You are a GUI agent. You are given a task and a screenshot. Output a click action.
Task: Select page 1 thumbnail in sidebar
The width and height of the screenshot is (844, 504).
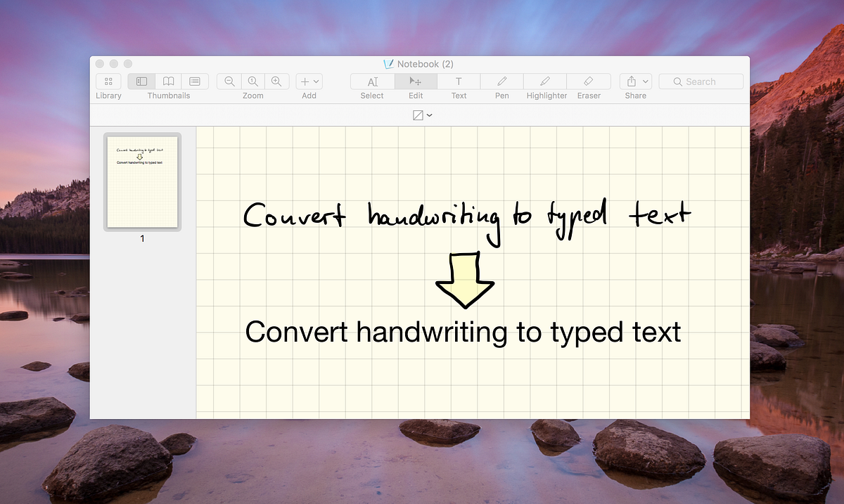point(141,181)
